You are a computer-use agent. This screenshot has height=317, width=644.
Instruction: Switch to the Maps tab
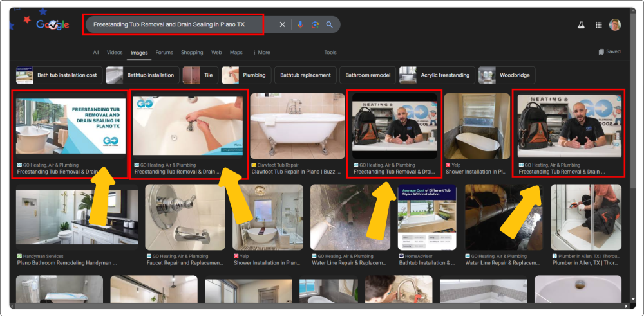click(x=236, y=53)
